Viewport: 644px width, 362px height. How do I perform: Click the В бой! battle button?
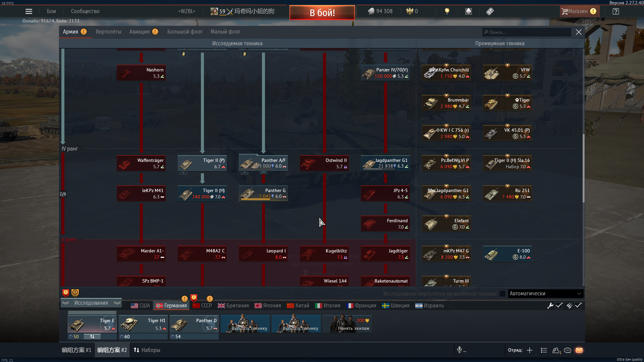[x=322, y=12]
